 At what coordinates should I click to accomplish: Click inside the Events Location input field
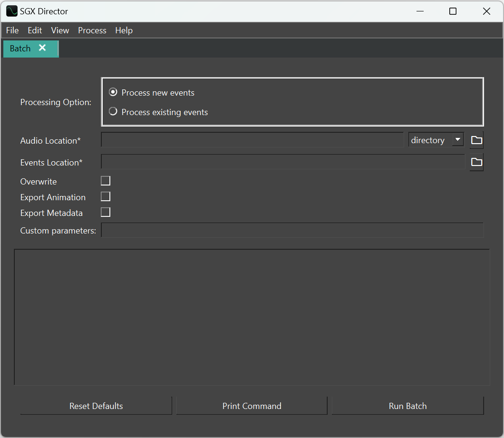(x=283, y=162)
